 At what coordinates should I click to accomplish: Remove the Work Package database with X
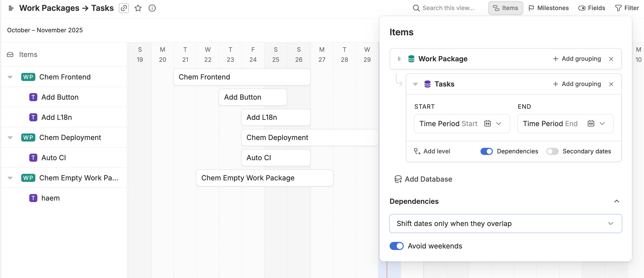(x=611, y=59)
